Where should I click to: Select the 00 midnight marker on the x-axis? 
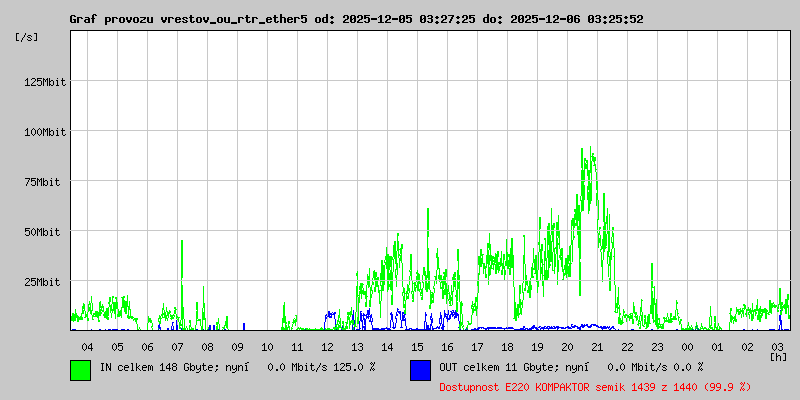tap(687, 346)
